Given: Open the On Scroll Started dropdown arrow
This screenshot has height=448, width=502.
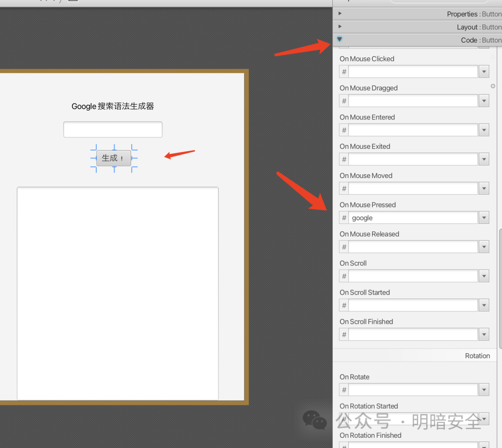Looking at the screenshot, I should (x=484, y=305).
